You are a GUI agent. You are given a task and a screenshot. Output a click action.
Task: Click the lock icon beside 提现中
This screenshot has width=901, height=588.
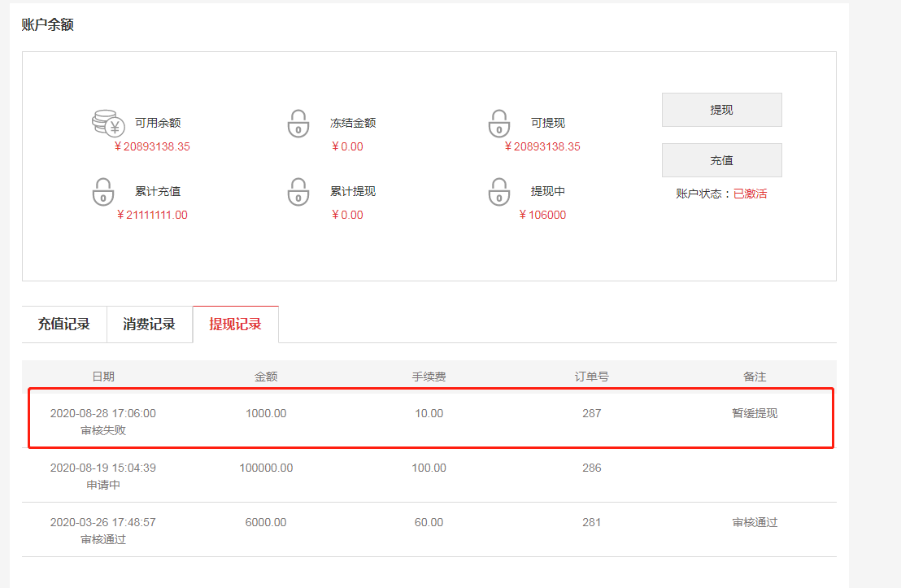(498, 192)
